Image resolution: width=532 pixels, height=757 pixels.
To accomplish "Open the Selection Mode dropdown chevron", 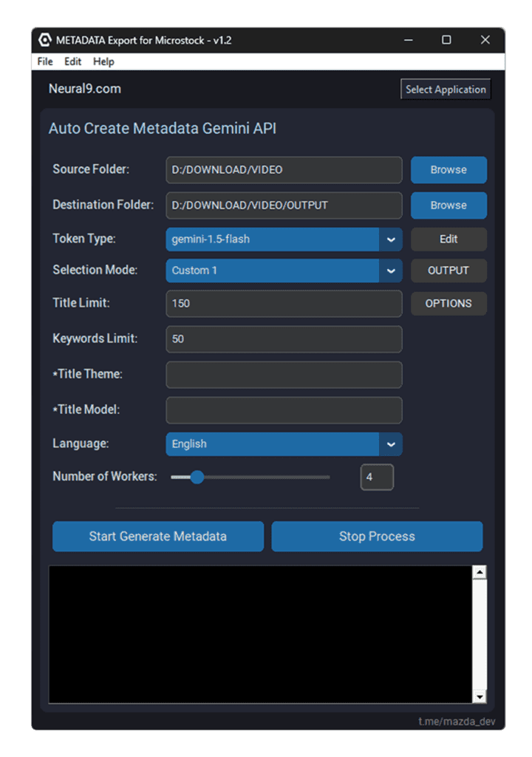I will click(391, 271).
